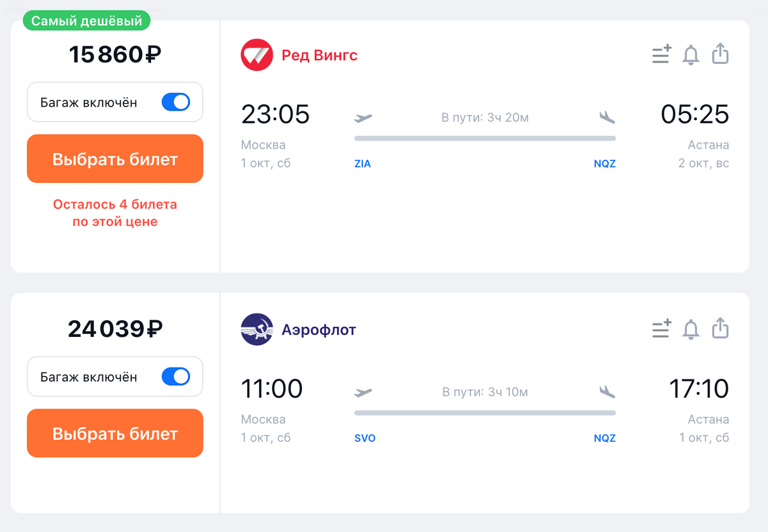
Task: Click the Аэрофлот airline name
Action: pos(319,330)
